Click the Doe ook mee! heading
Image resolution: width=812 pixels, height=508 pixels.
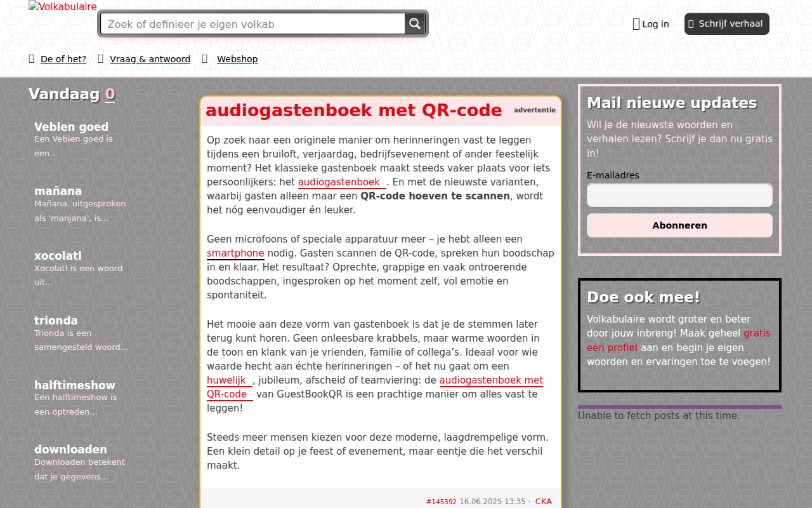point(643,297)
